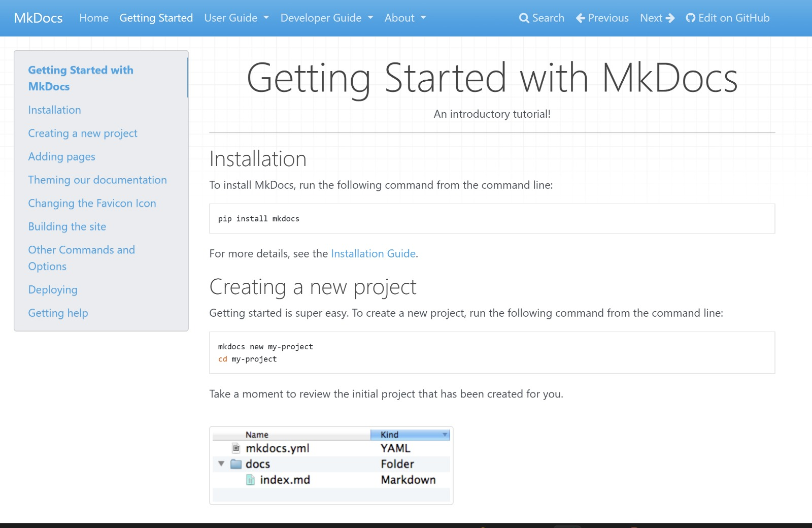
Task: Click the MkDocs brand logo link
Action: click(x=39, y=18)
